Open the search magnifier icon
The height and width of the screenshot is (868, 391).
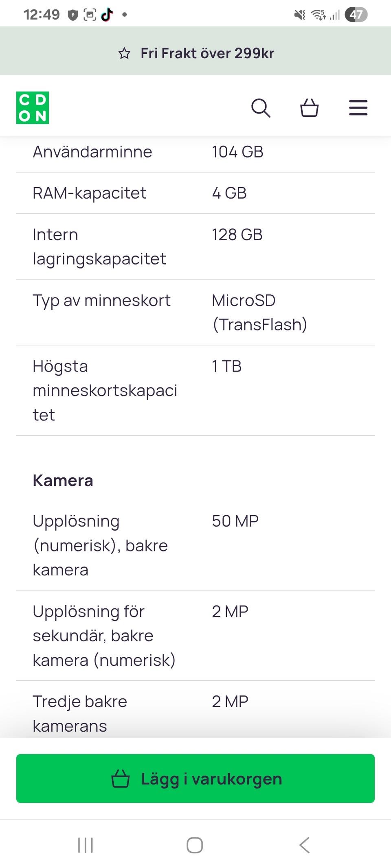pos(261,108)
